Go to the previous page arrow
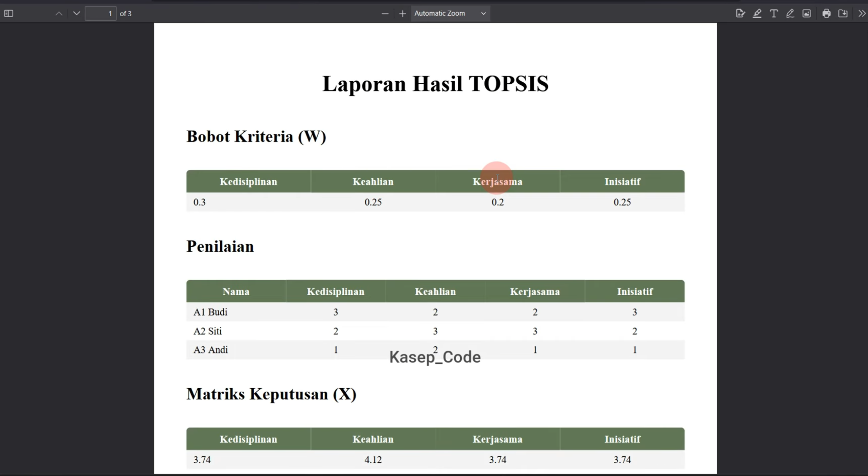This screenshot has height=476, width=868. tap(59, 14)
